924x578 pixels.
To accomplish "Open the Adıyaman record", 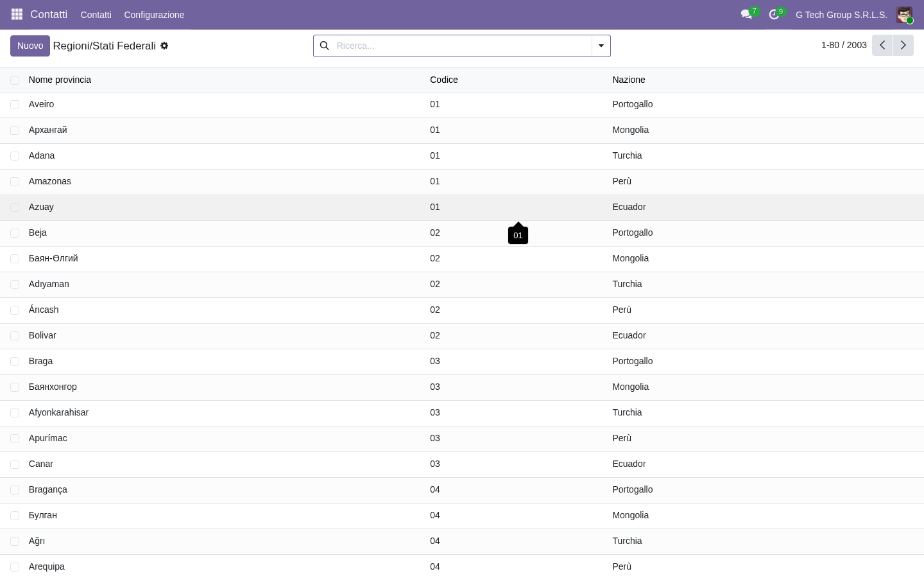I will point(49,284).
